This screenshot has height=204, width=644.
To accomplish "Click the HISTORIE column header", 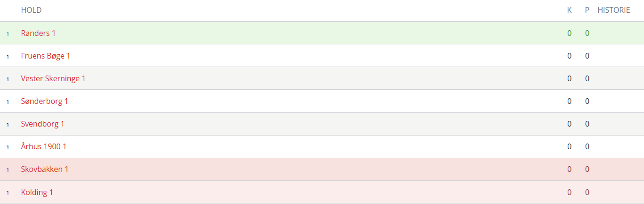I will point(614,10).
